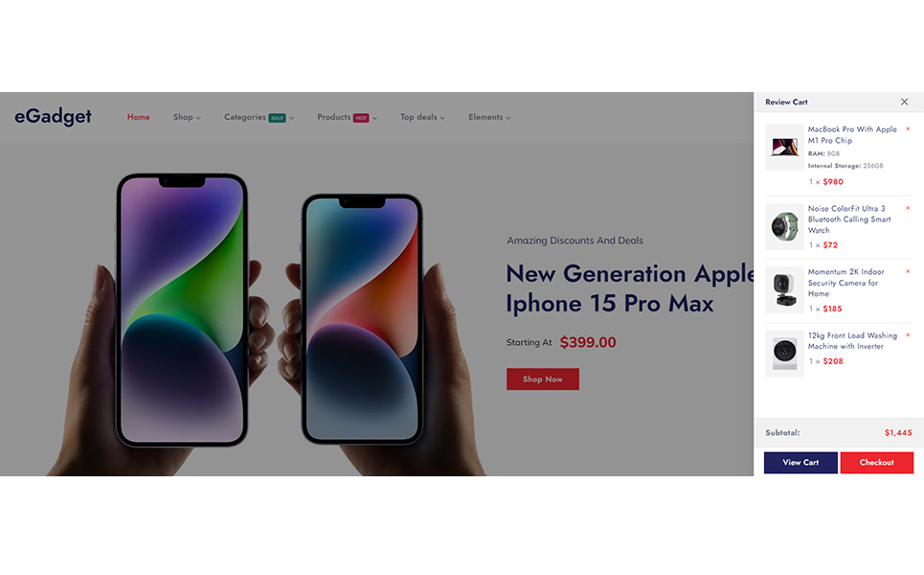Expand the Shop dropdown menu

187,117
